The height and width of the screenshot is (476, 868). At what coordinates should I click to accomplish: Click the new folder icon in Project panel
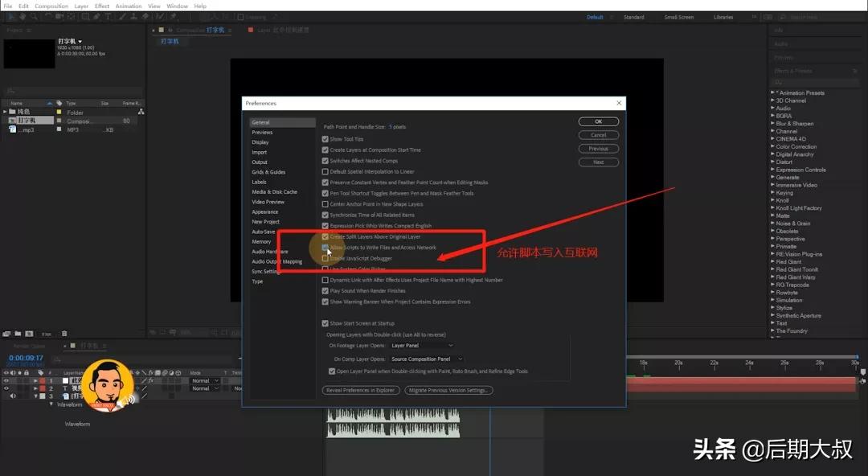(18, 334)
